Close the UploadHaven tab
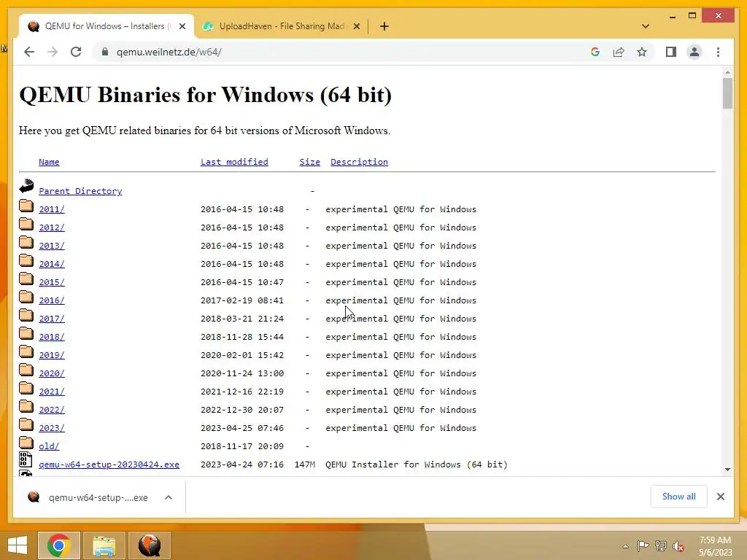The width and height of the screenshot is (747, 560). click(x=356, y=26)
